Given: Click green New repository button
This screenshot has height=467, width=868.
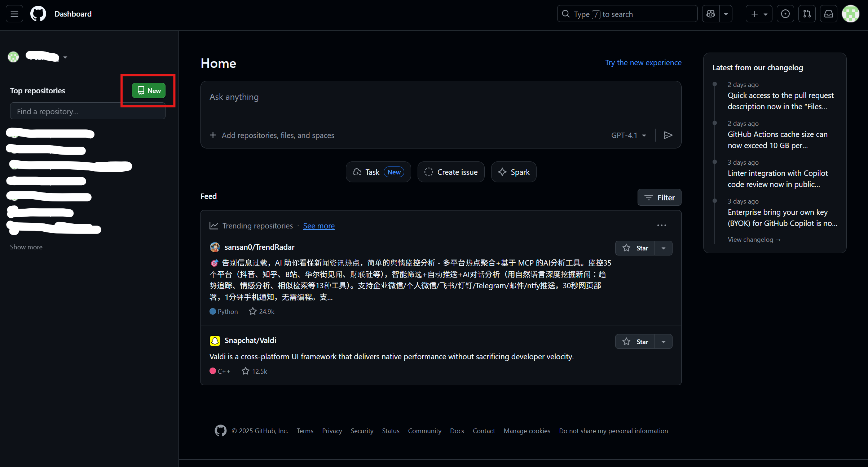Looking at the screenshot, I should coord(149,90).
